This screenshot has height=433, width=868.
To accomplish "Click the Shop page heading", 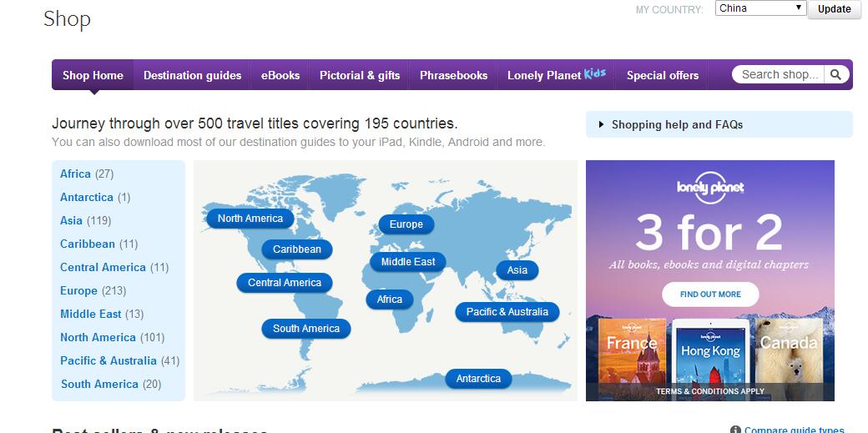I will point(67,19).
